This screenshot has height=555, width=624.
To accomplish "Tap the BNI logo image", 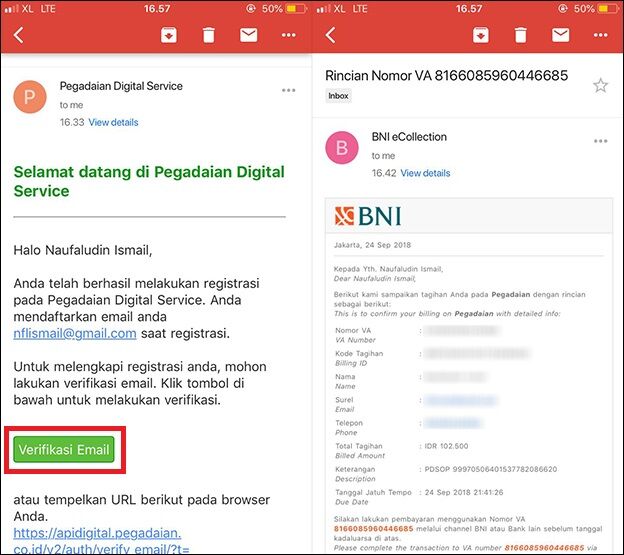I will pyautogui.click(x=368, y=216).
